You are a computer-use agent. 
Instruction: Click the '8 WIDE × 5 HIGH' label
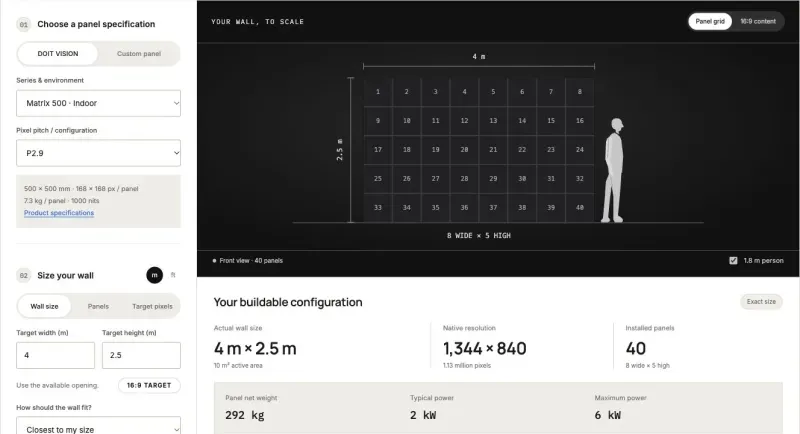pyautogui.click(x=479, y=236)
